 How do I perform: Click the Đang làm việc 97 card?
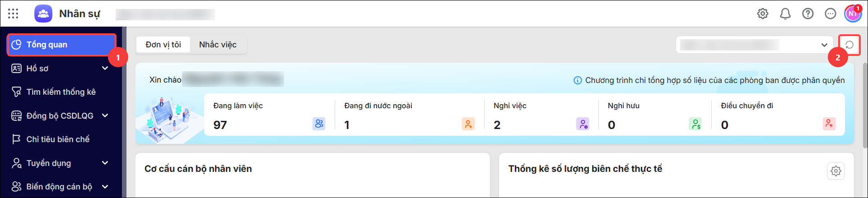click(269, 115)
